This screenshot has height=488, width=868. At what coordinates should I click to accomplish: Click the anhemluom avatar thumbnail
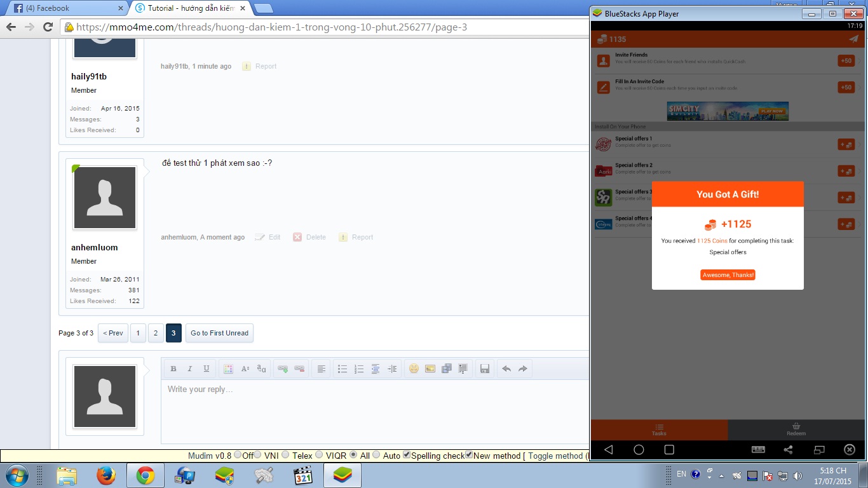[105, 198]
